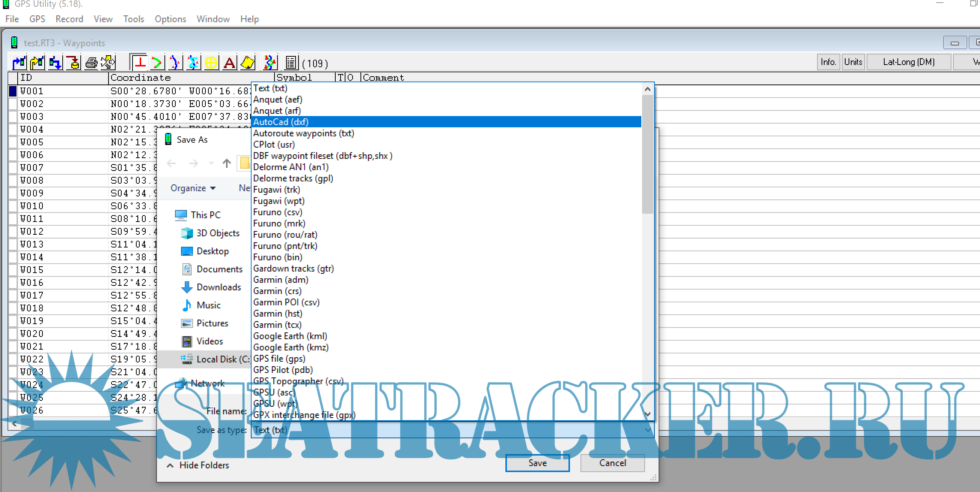Select the red letter A text tool
The height and width of the screenshot is (492, 980).
[229, 62]
